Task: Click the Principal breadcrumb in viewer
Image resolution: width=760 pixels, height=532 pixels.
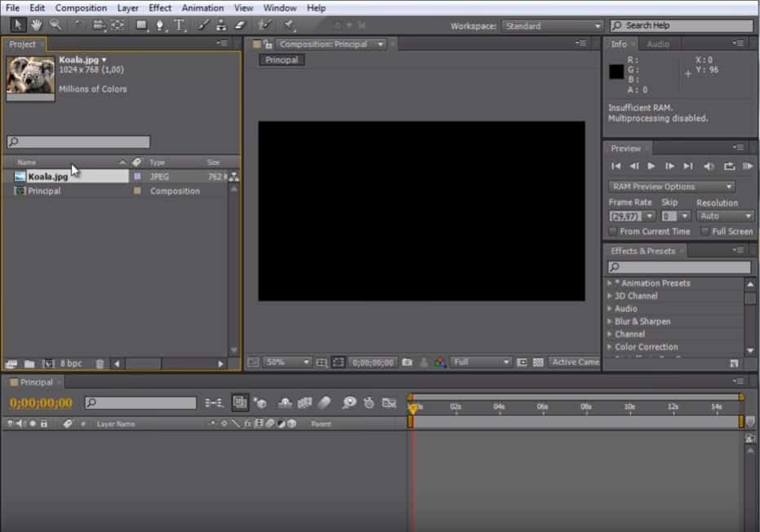Action: (281, 60)
